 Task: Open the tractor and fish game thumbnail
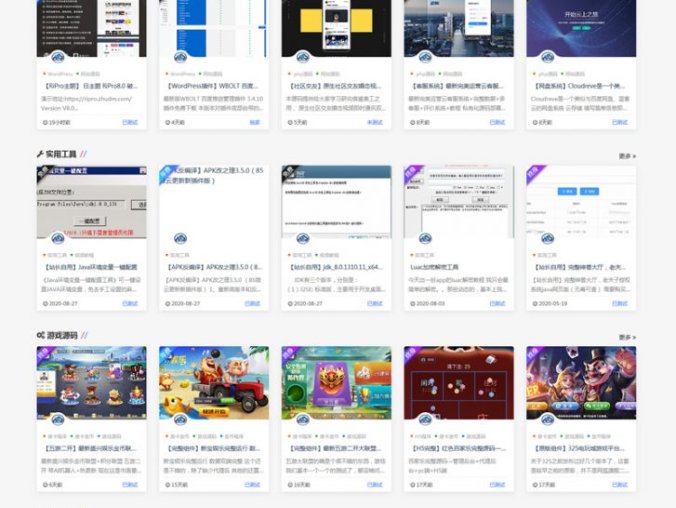(x=214, y=383)
